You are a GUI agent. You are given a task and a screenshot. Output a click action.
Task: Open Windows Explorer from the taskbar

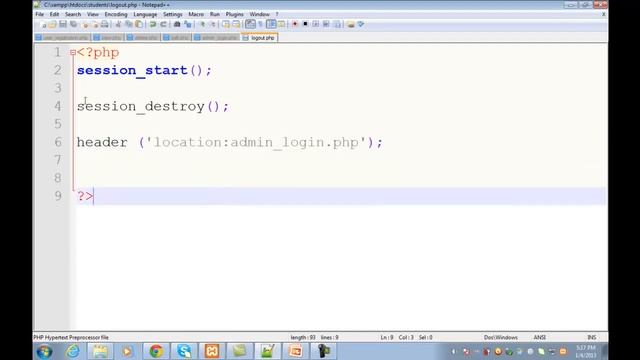click(100, 351)
